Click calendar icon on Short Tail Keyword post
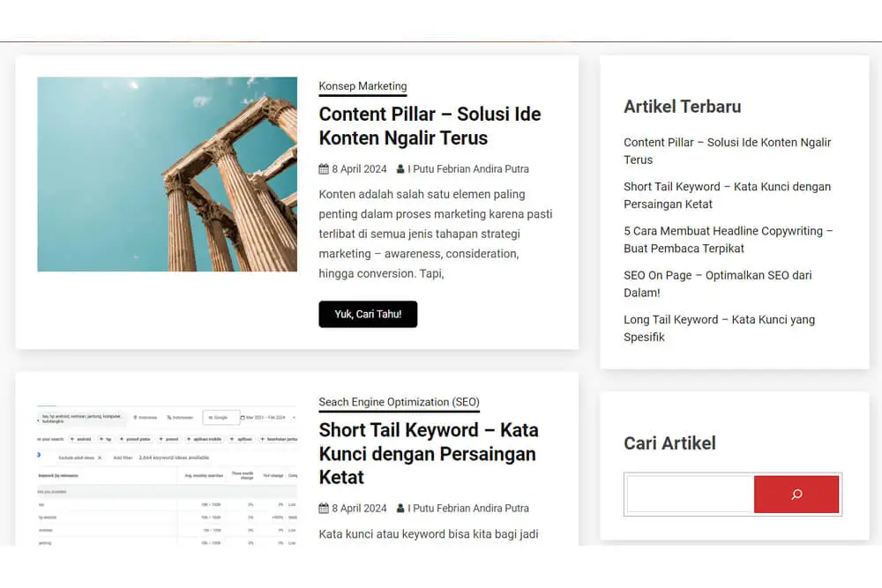The width and height of the screenshot is (882, 588). (324, 508)
